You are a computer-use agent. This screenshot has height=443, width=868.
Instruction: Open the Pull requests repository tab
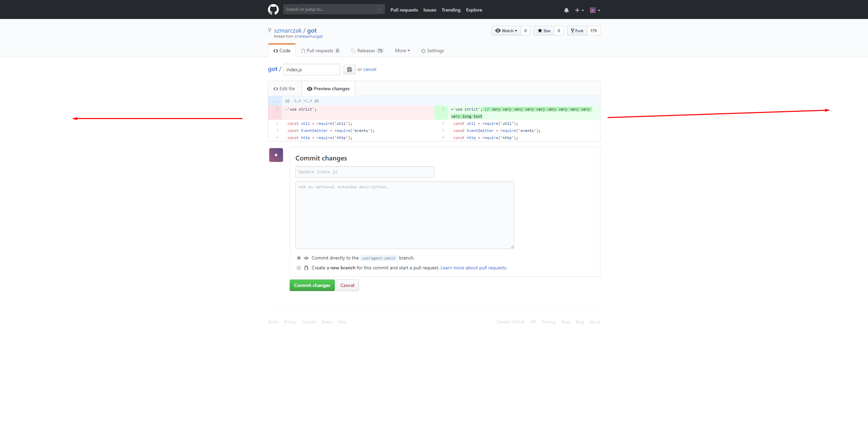tap(320, 51)
